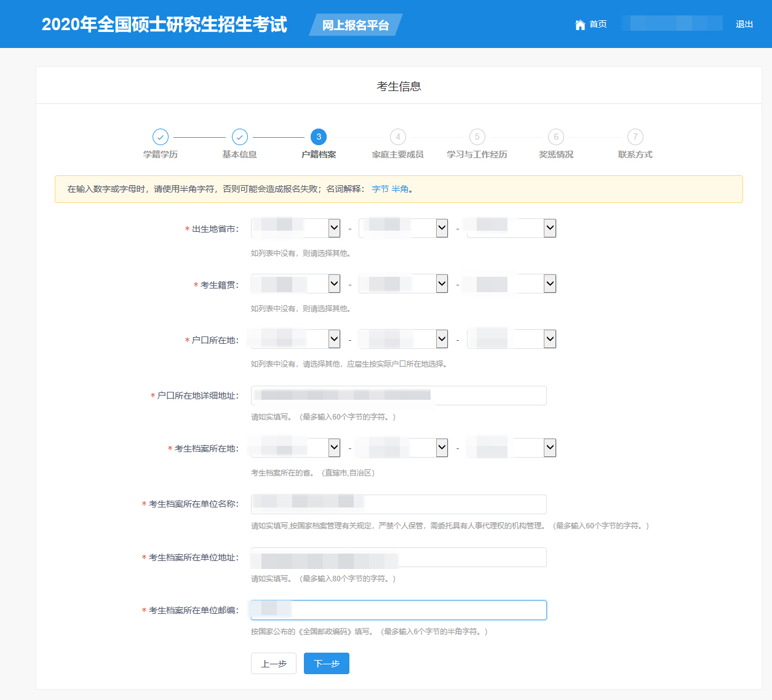772x700 pixels.
Task: Open the 半角 term explanation link
Action: (x=400, y=189)
